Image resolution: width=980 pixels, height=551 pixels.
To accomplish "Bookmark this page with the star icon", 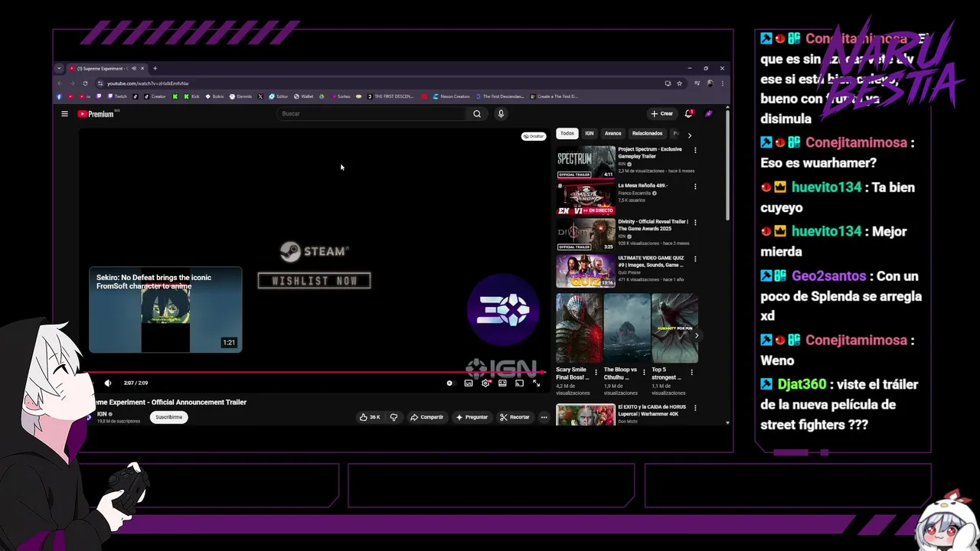I will point(679,83).
